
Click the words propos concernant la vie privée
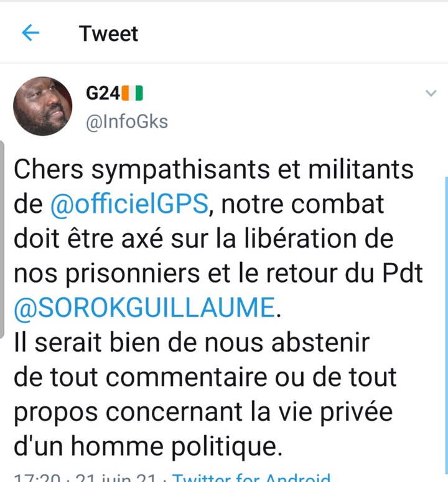tap(203, 412)
